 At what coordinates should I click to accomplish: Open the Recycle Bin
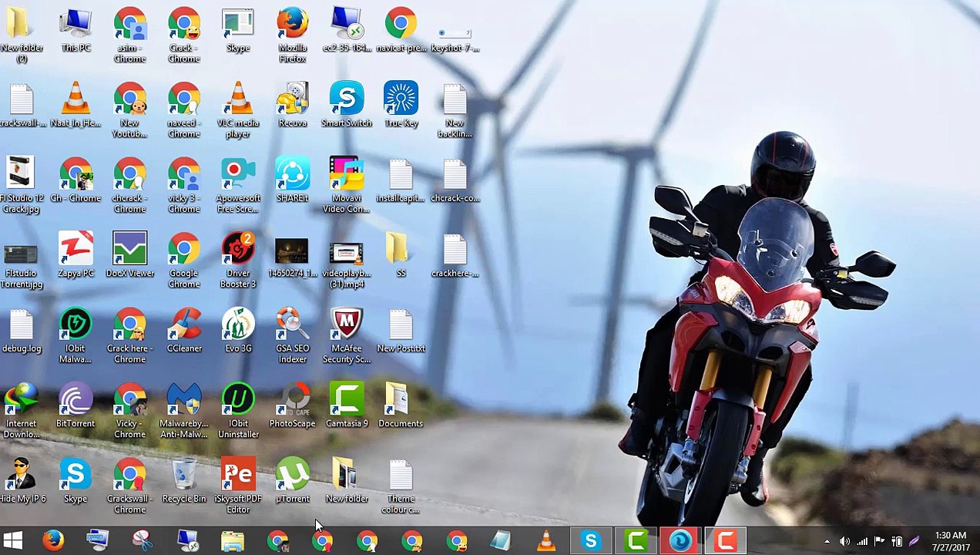[184, 480]
